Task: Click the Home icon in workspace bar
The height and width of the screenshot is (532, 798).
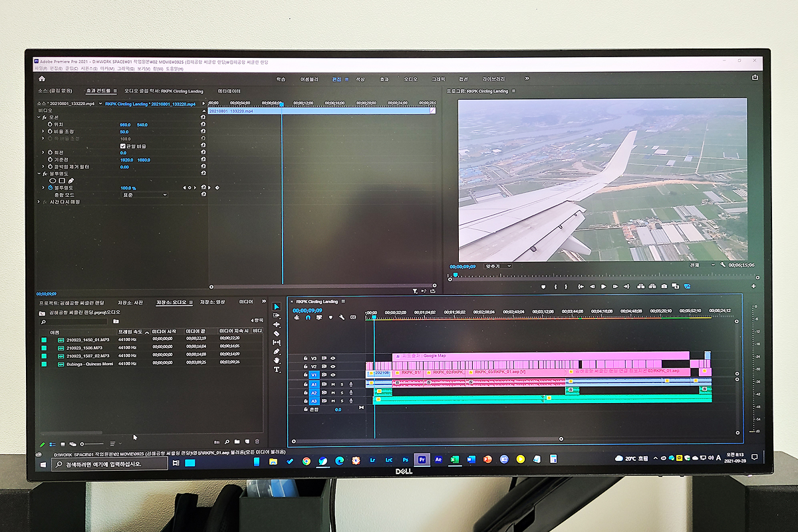Action: 42,78
